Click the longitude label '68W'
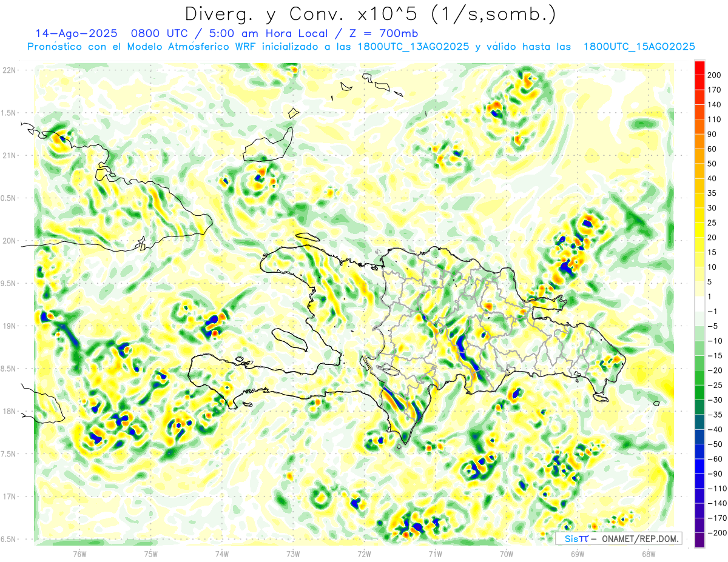The height and width of the screenshot is (562, 728). click(649, 554)
